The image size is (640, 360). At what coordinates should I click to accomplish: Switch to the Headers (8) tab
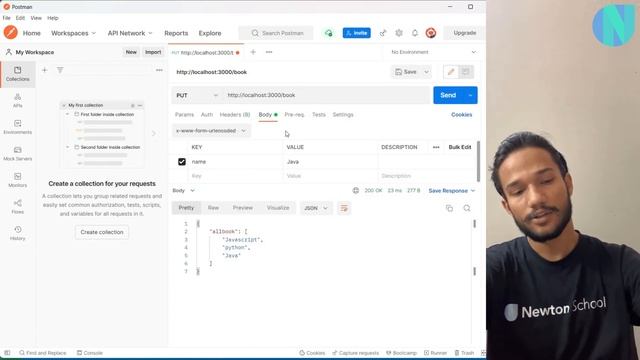tap(235, 115)
